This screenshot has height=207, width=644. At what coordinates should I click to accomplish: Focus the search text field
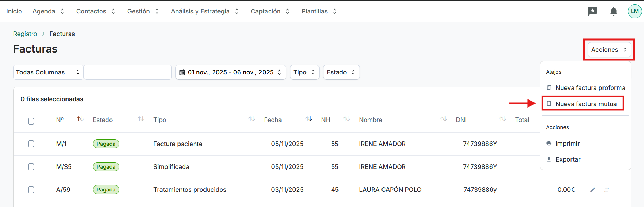(x=128, y=72)
